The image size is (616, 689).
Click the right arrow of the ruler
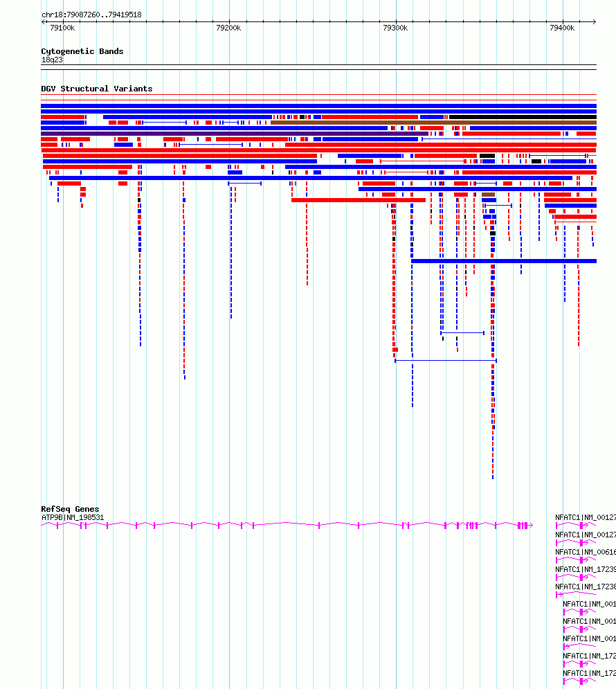(595, 21)
